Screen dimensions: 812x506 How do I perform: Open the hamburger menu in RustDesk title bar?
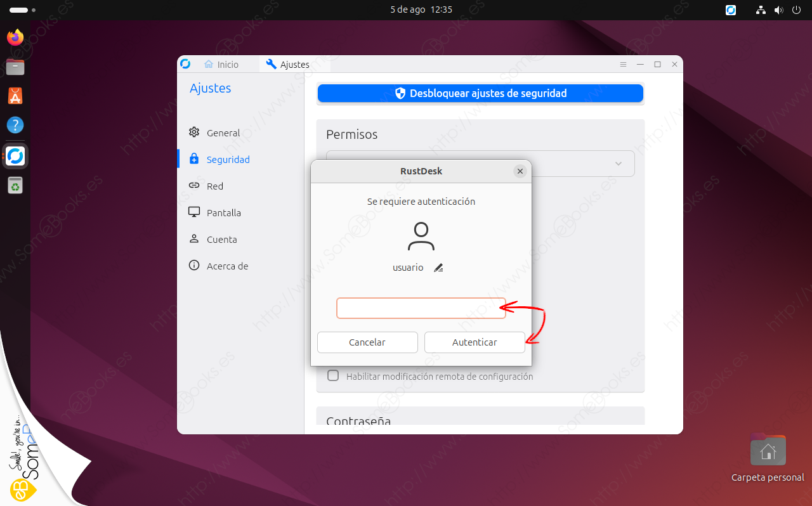tap(623, 65)
